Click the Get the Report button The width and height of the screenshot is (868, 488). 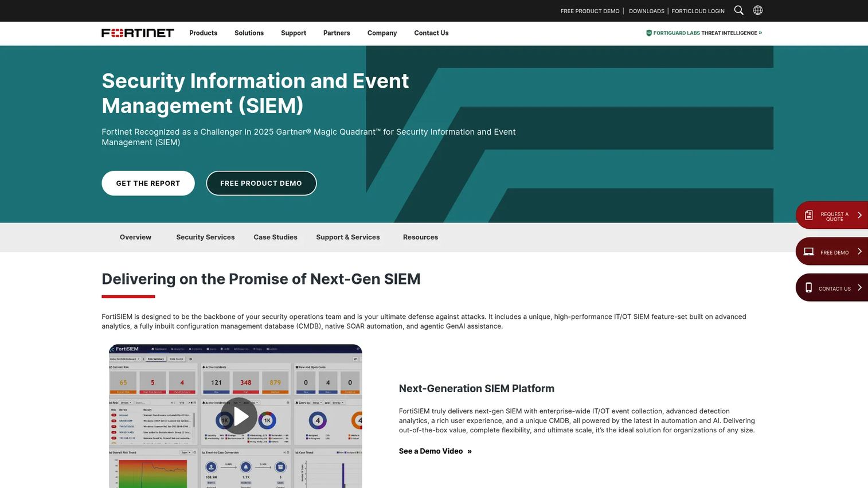[148, 183]
